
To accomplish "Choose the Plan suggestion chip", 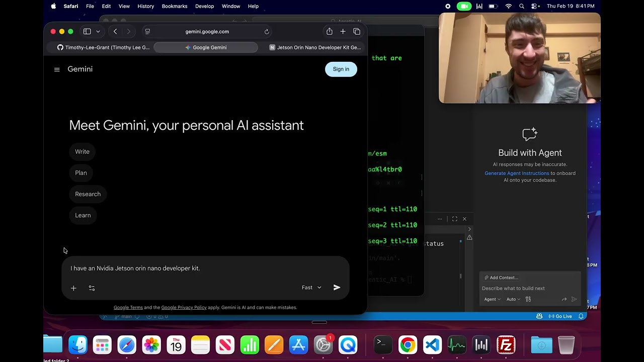I will (81, 173).
